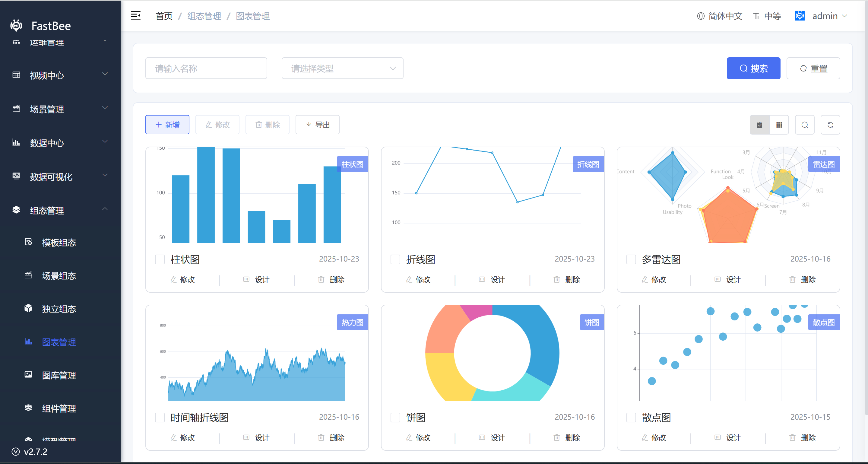Click the blue 搜索 button
This screenshot has width=868, height=464.
pos(753,68)
